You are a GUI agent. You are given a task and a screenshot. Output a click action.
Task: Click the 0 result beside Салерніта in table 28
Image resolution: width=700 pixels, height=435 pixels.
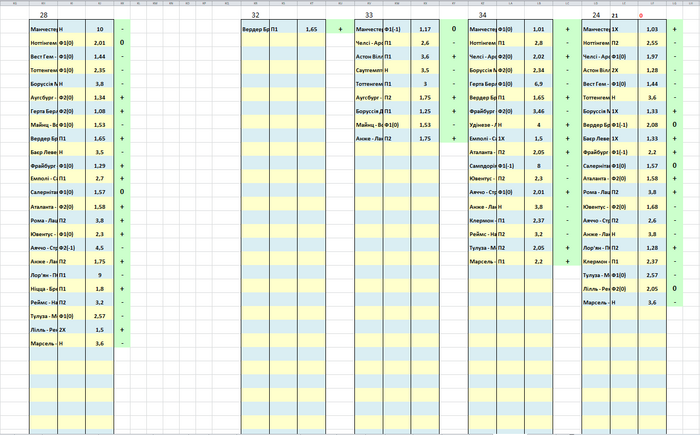[x=122, y=192]
